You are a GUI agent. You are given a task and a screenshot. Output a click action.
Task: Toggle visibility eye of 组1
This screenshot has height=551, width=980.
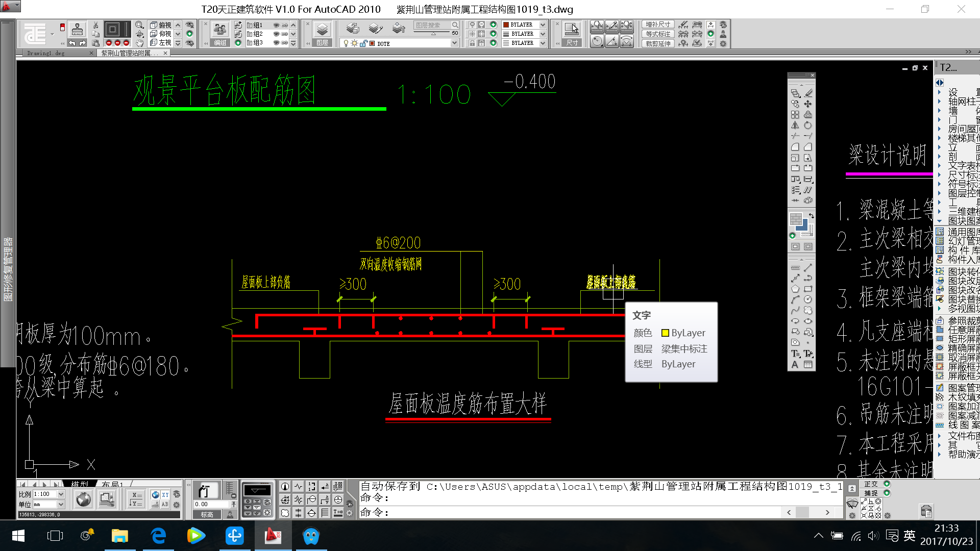click(x=276, y=25)
